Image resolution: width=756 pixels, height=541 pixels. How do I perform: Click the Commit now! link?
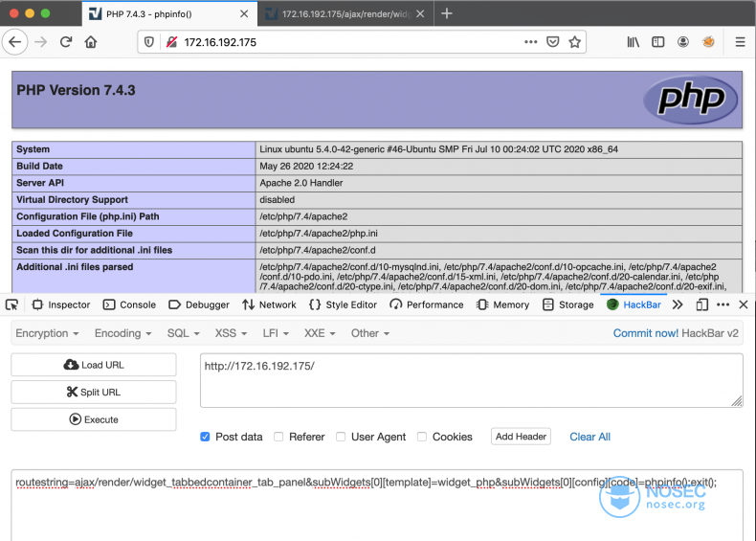point(646,333)
